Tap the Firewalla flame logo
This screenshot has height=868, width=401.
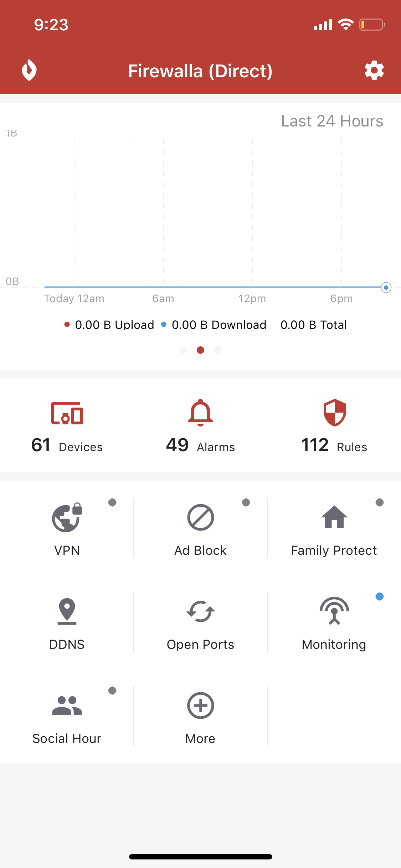pos(29,70)
